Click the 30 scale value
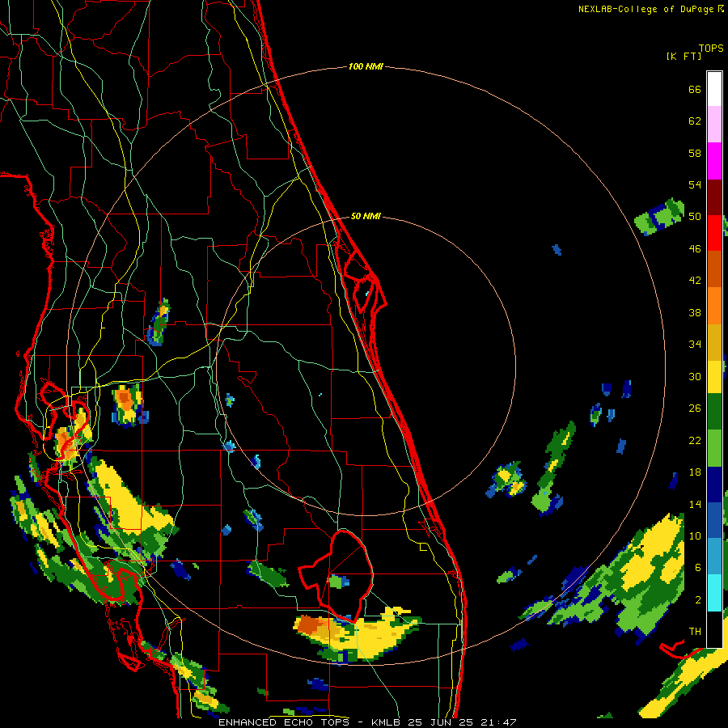Image resolution: width=728 pixels, height=728 pixels. point(695,376)
